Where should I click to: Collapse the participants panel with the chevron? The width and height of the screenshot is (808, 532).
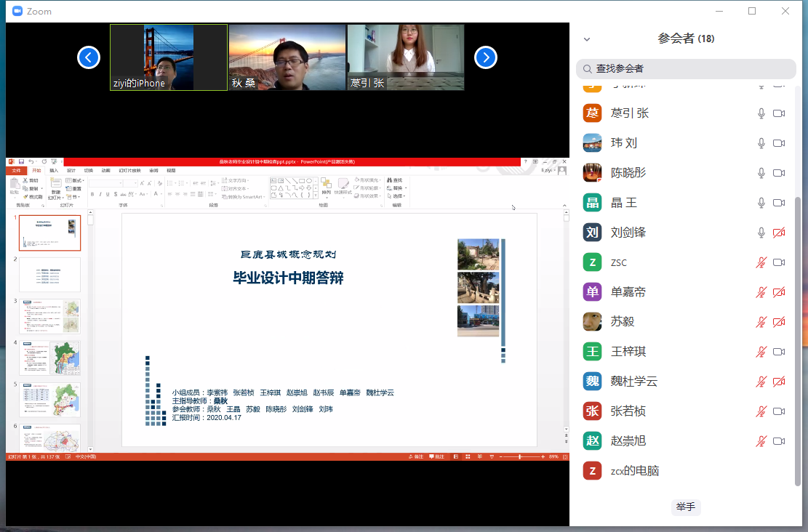(x=587, y=39)
